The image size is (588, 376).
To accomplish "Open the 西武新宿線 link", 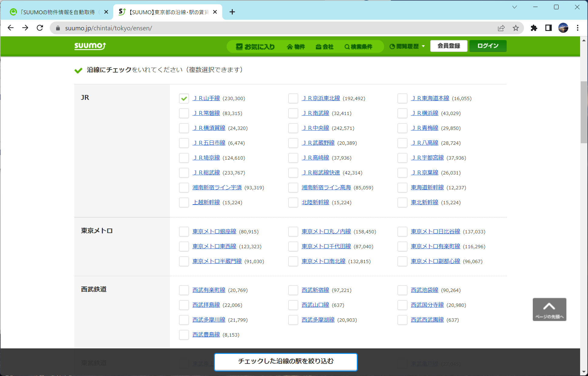I will point(316,290).
